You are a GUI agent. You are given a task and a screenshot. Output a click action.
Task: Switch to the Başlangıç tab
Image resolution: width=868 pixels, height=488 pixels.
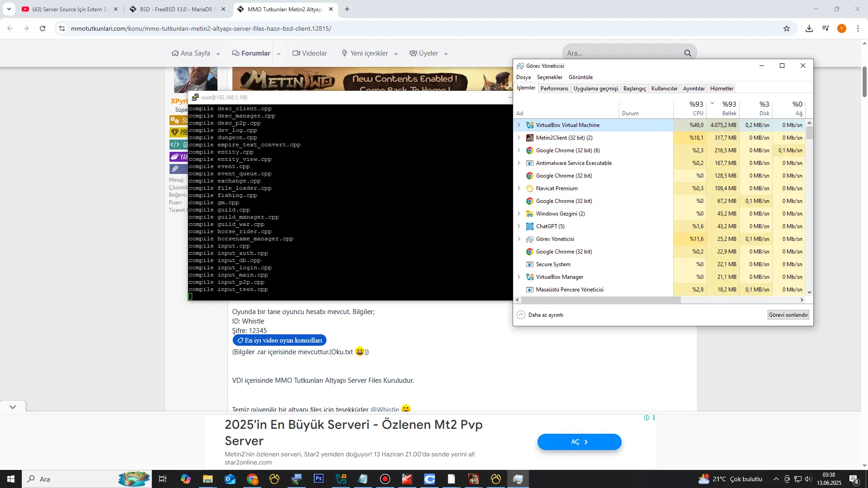point(634,89)
